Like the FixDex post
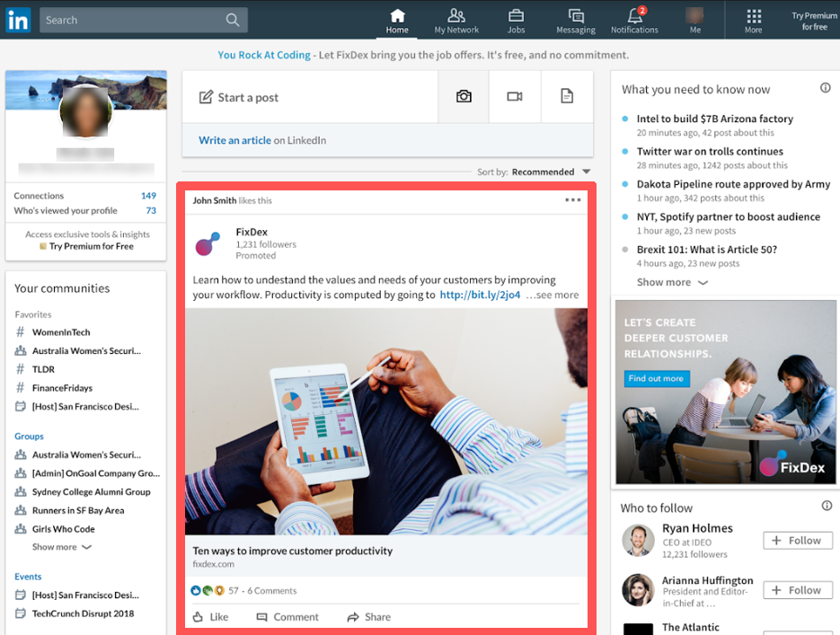Viewport: 840px width, 635px height. coord(211,617)
